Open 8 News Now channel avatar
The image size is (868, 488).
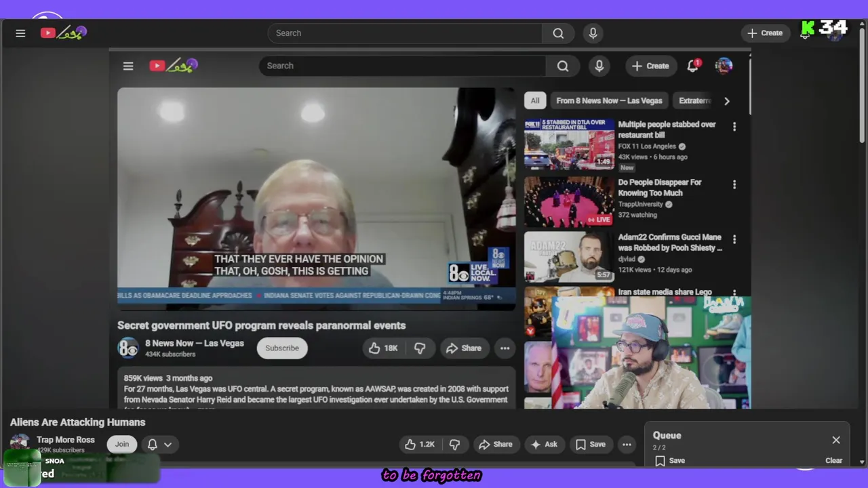tap(128, 348)
